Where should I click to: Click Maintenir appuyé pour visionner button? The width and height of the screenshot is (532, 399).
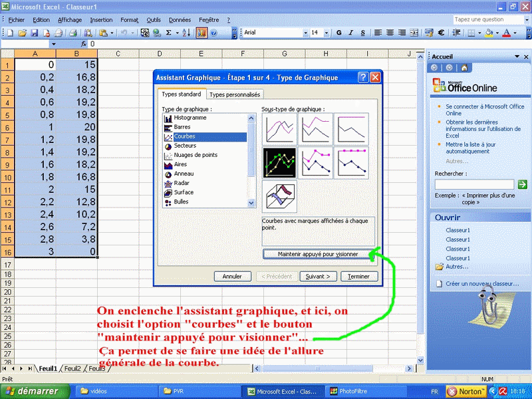318,254
